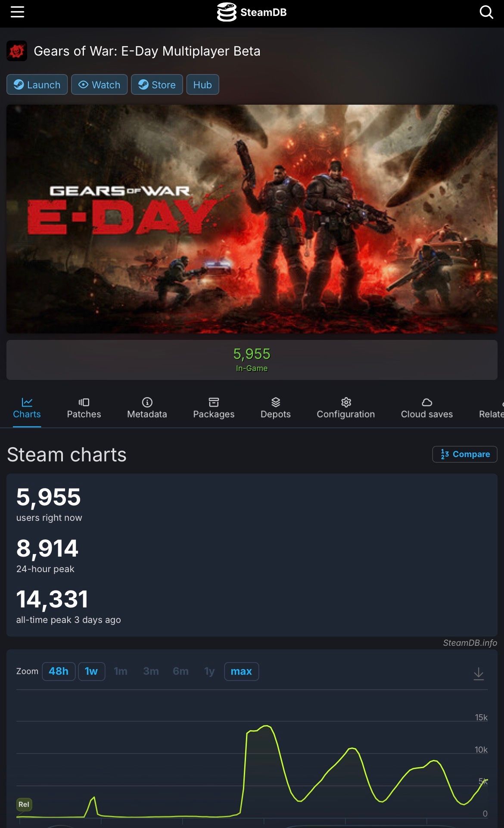Open the Depots layers icon tab
The width and height of the screenshot is (504, 828).
(x=276, y=402)
